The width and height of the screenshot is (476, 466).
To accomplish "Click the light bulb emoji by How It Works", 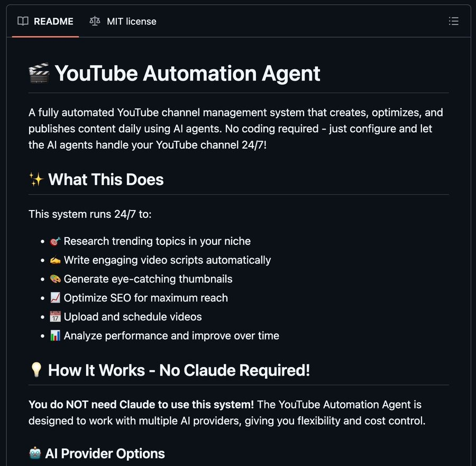I will pyautogui.click(x=36, y=370).
